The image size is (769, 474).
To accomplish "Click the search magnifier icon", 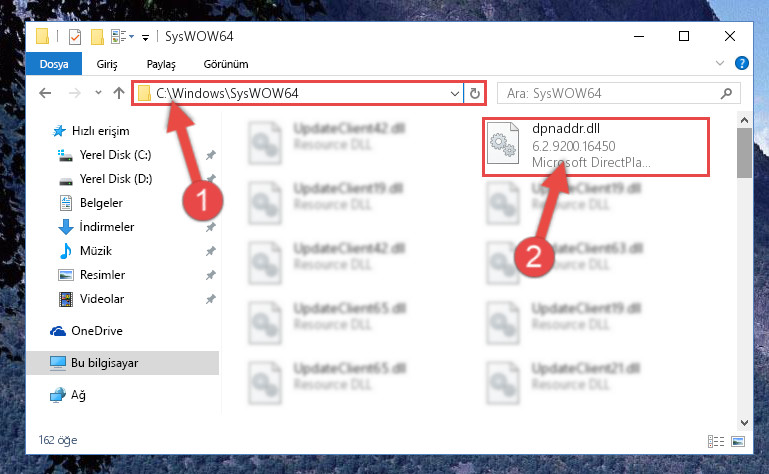I will pyautogui.click(x=726, y=93).
